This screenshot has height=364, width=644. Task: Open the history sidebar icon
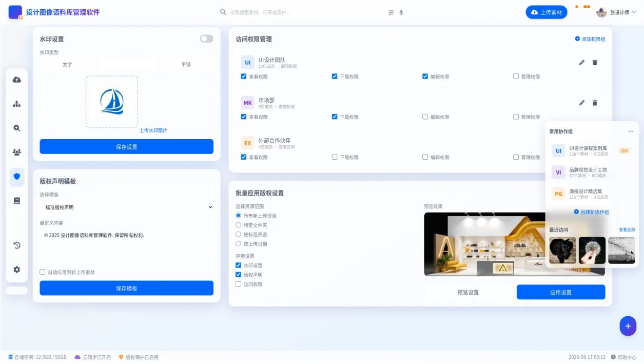click(x=17, y=245)
